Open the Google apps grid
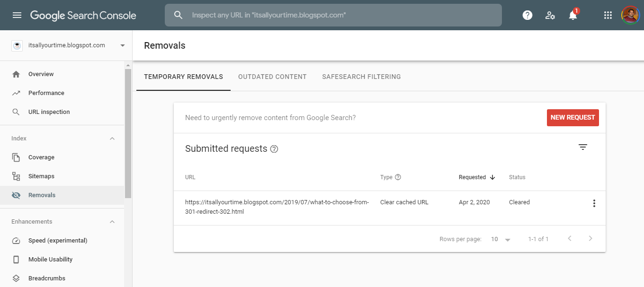Image resolution: width=644 pixels, height=287 pixels. pos(608,15)
